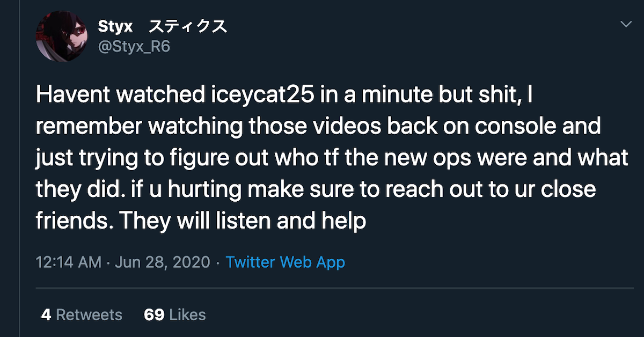
Task: Click the bold number 4 beside Retweets
Action: pyautogui.click(x=47, y=315)
